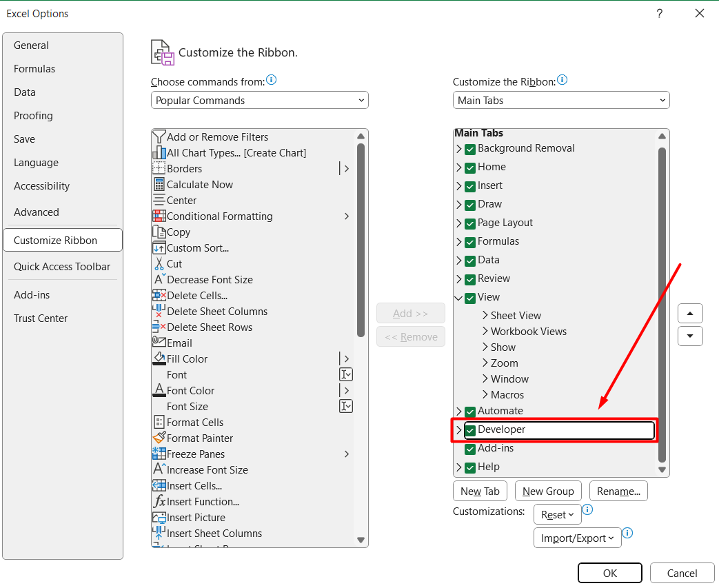This screenshot has height=588, width=719.
Task: Click the New Group button
Action: 548,491
